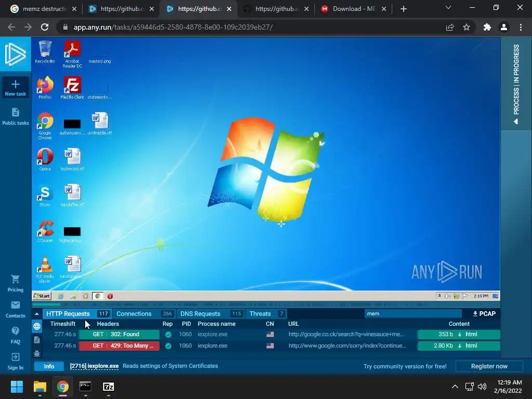This screenshot has height=399, width=532.
Task: Click the ANY.RUN logo icon
Action: click(x=15, y=54)
